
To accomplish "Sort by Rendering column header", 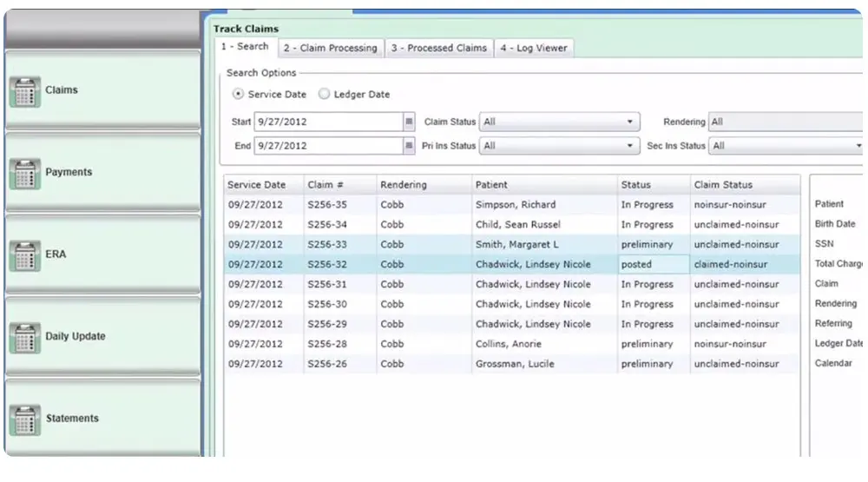I will click(424, 184).
